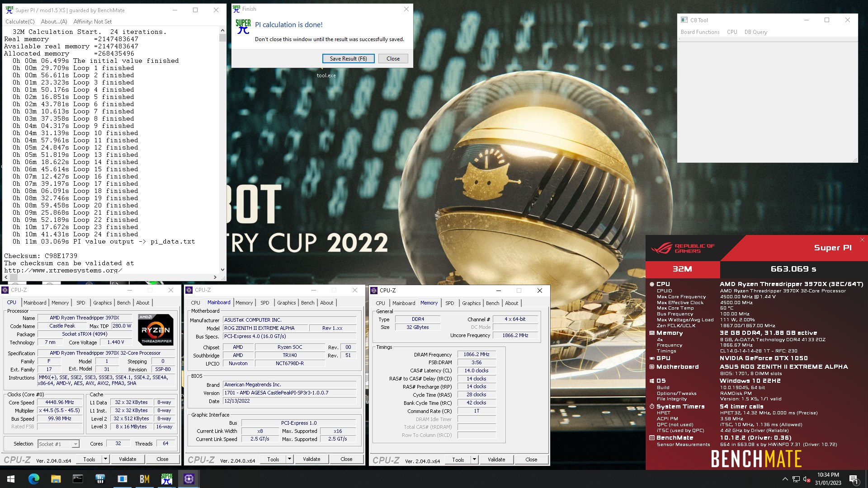Click the tool.exe desktop label
Viewport: 868px width, 488px height.
[326, 75]
